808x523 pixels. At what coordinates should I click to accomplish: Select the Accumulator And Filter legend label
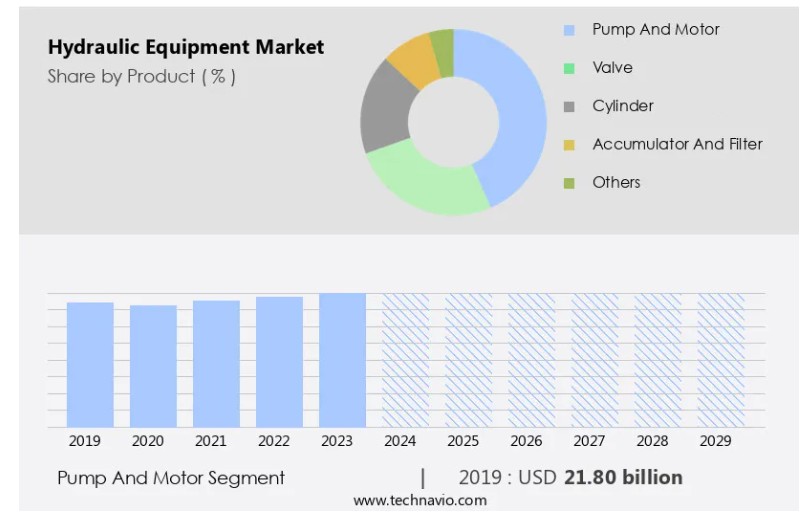pos(677,144)
